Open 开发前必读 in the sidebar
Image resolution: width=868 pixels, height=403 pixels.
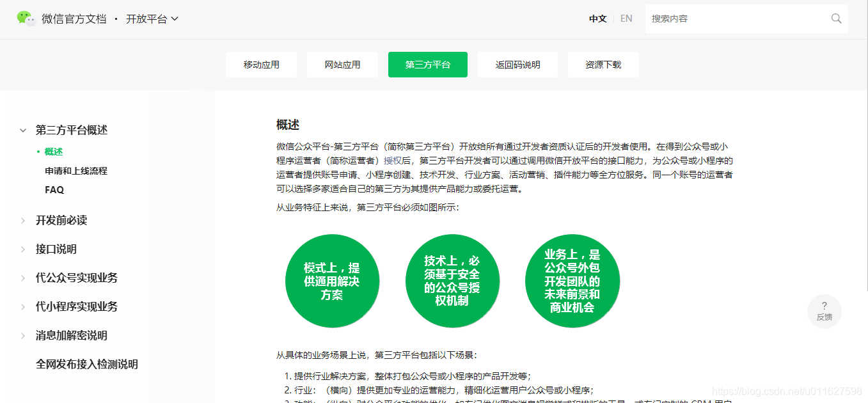pos(61,220)
